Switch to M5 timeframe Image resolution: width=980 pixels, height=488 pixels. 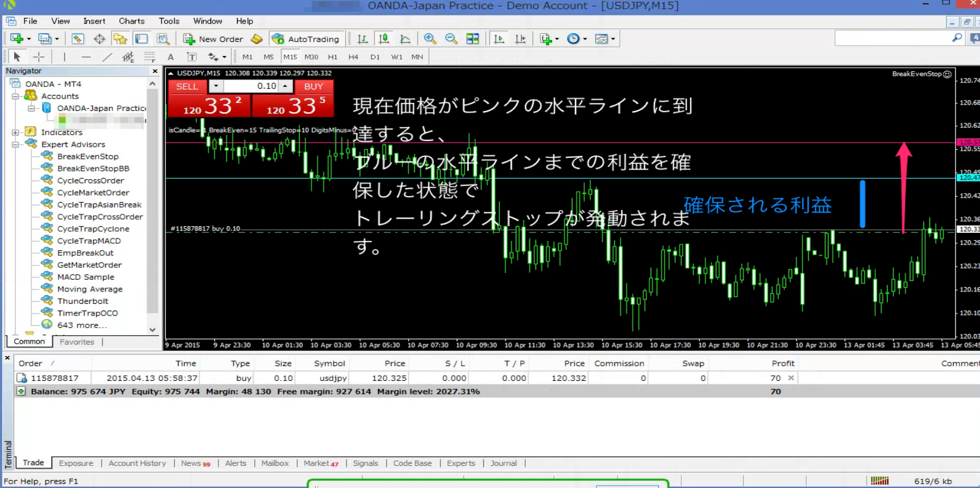point(268,57)
